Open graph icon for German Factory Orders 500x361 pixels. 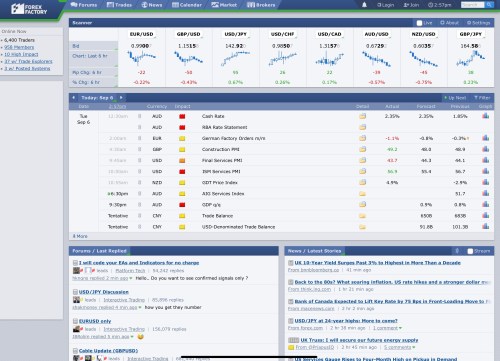pos(486,138)
